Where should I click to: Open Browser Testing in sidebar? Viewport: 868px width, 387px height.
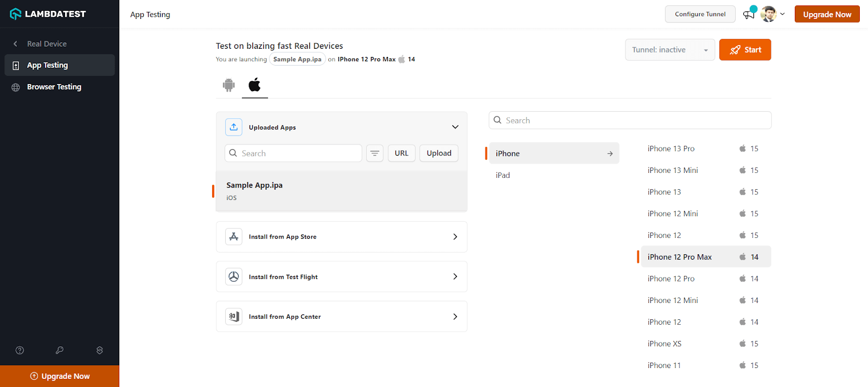tap(60, 87)
